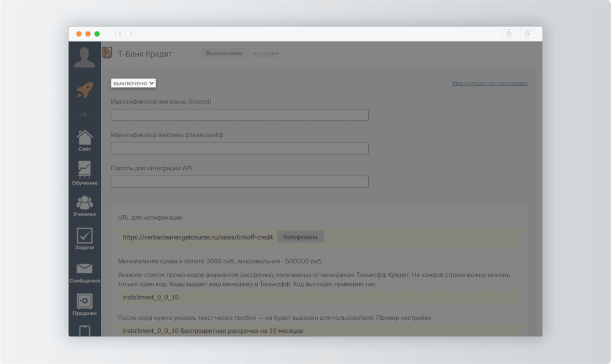Go back with browser back arrow
This screenshot has height=364, width=611.
[x=120, y=34]
